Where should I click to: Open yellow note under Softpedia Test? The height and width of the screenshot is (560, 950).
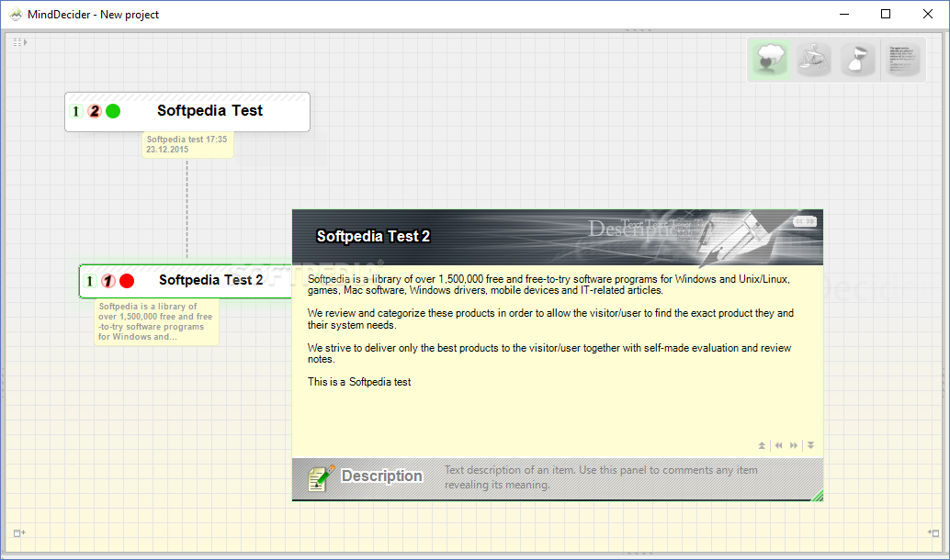[x=187, y=145]
